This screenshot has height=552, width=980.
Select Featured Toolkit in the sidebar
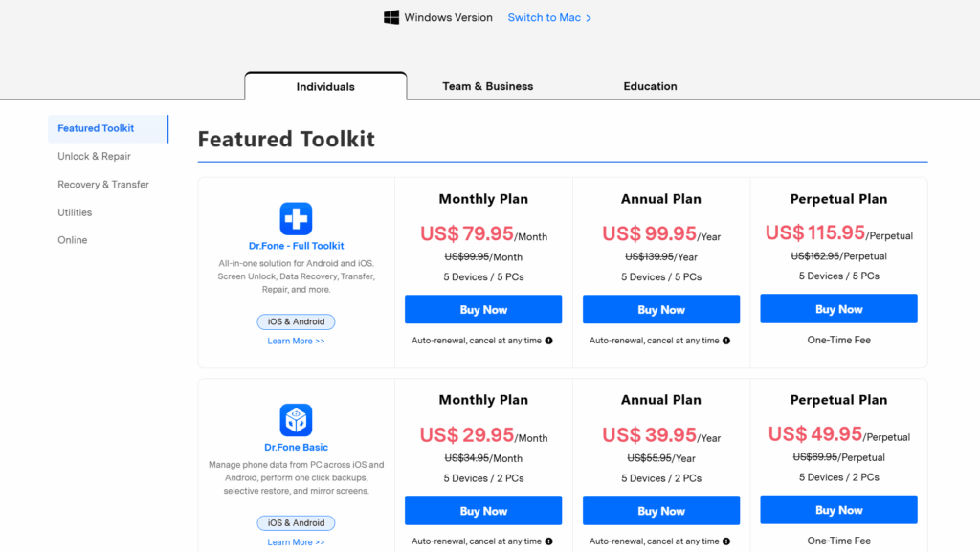click(x=108, y=128)
